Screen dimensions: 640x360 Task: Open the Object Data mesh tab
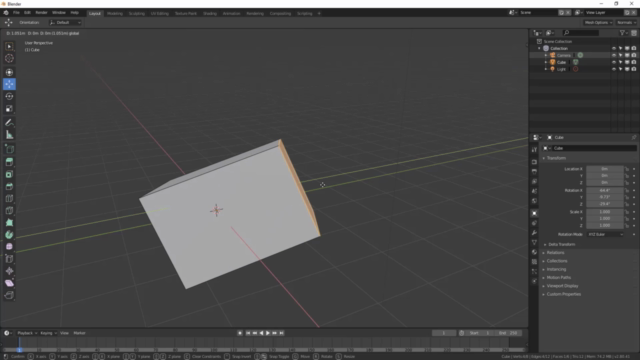point(534,242)
